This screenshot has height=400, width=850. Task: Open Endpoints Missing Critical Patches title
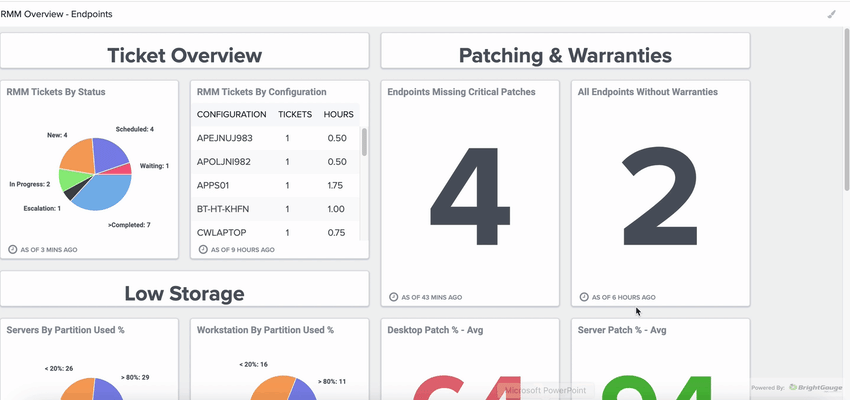(461, 92)
